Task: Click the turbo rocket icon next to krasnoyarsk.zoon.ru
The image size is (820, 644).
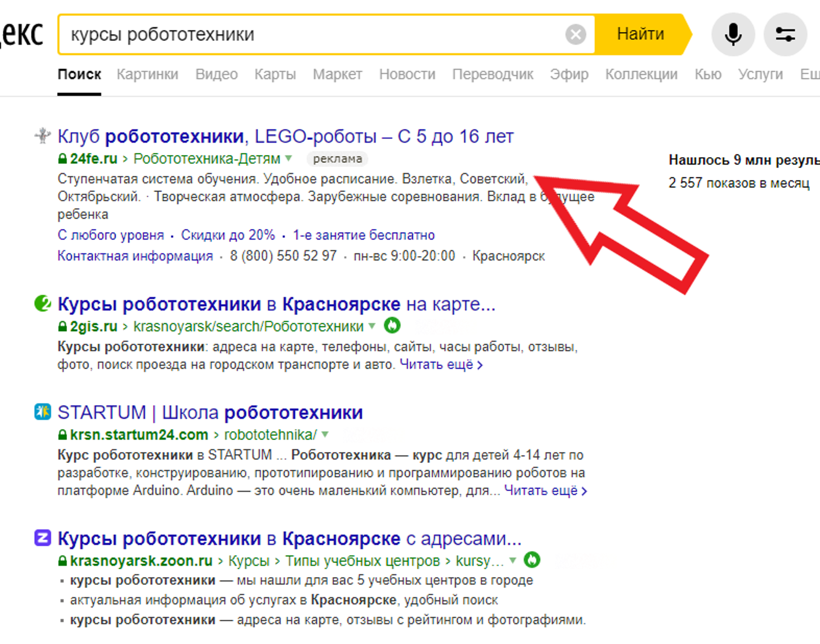Action: (532, 560)
